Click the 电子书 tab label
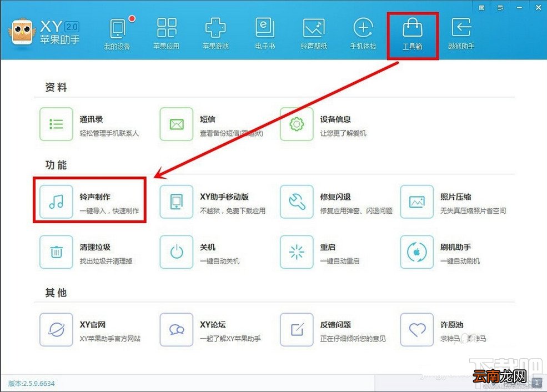Screen dimensions: 547x392 coord(265,46)
